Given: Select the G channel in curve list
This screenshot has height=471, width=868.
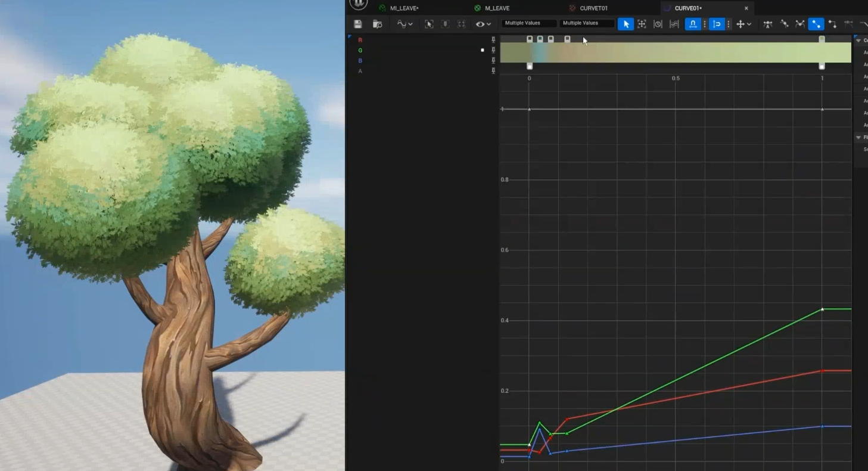Looking at the screenshot, I should coord(360,51).
